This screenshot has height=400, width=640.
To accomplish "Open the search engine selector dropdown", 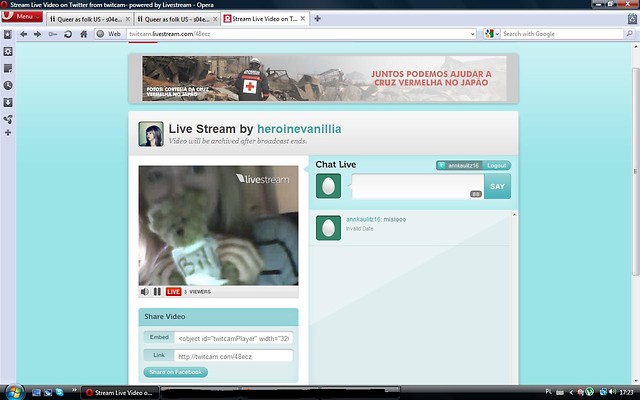I will tap(492, 34).
